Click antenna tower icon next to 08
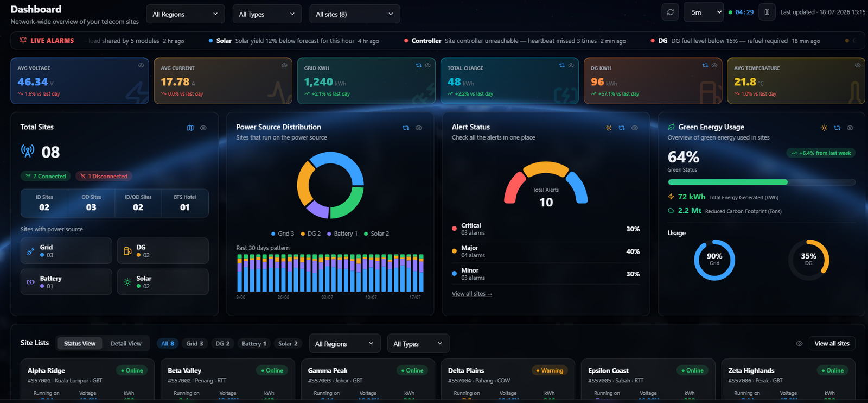Viewport: 868px width, 403px height. [x=28, y=151]
